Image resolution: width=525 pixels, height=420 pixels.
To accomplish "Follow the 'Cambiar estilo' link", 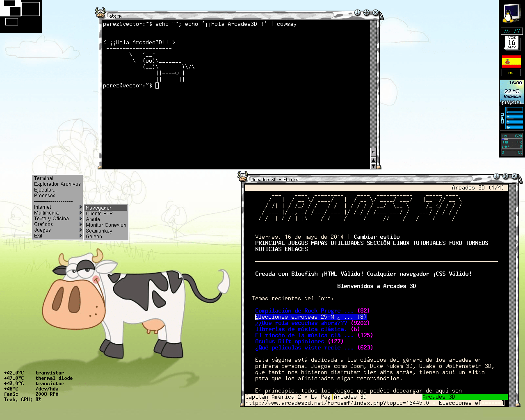I will [x=377, y=237].
